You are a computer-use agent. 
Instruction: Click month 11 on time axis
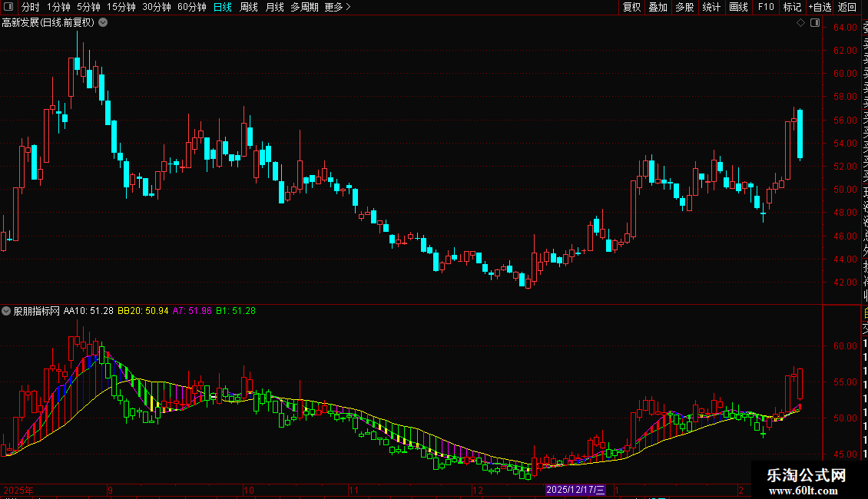point(354,490)
